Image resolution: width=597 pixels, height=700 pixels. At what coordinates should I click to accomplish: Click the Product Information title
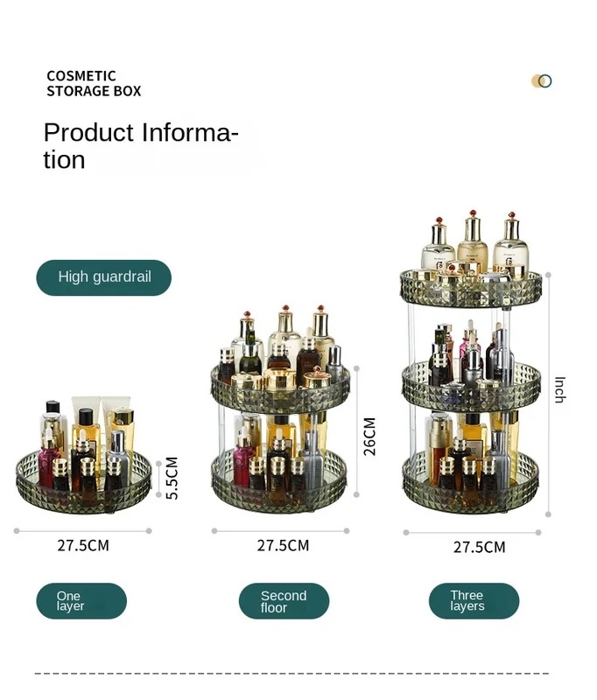click(x=141, y=146)
